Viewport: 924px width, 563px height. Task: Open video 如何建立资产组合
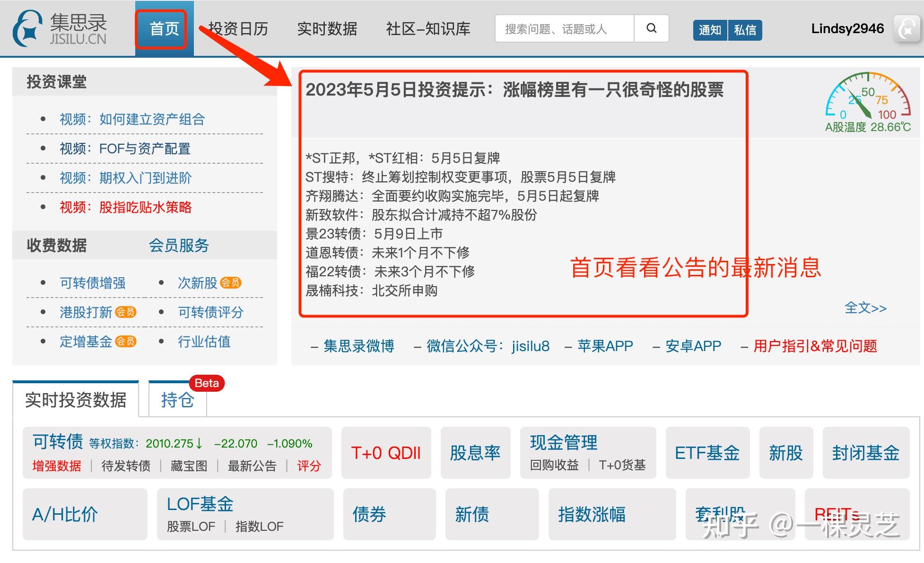(x=132, y=119)
